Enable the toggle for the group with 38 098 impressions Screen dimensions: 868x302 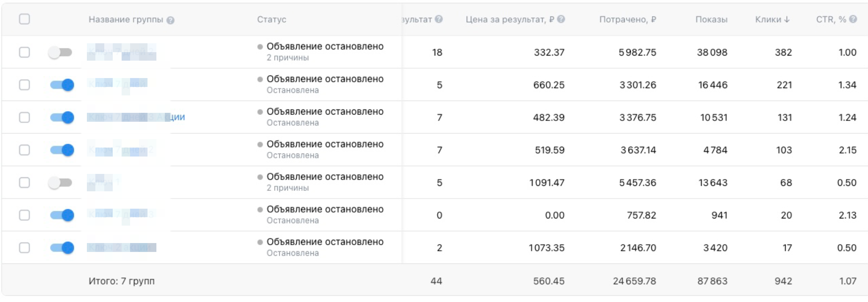(61, 52)
